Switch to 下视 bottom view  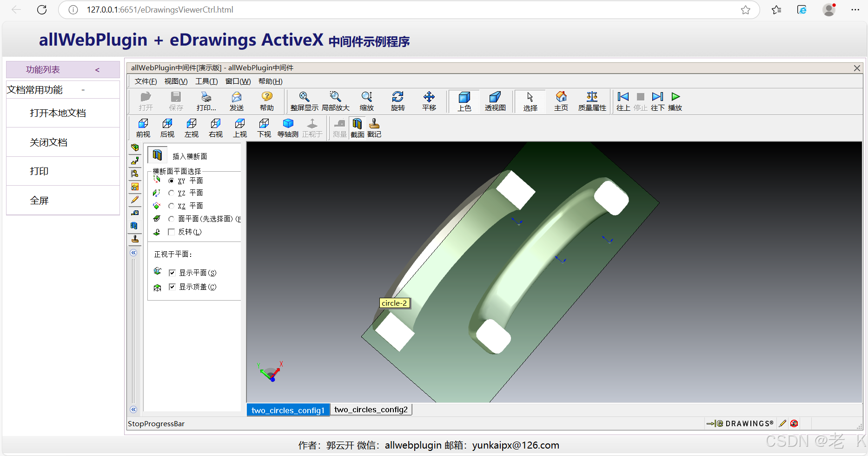click(x=264, y=127)
